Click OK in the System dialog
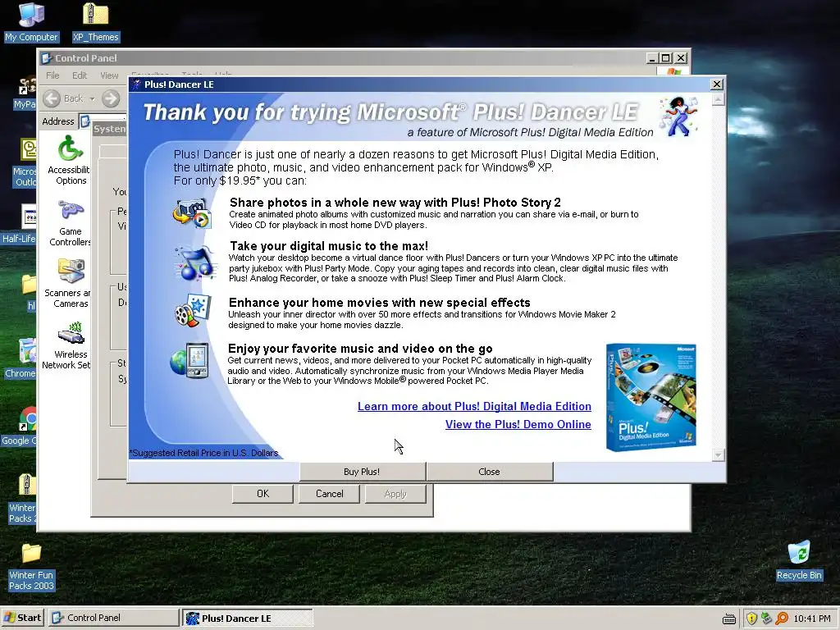The image size is (840, 630). pos(262,493)
